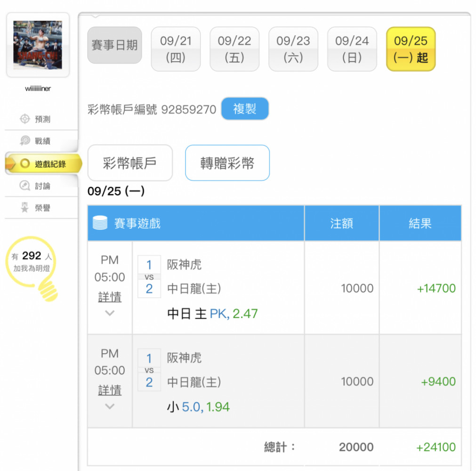Expand the chevron under the PK 2.47 bet's 詳情
Viewport: 476px width, 471px height.
click(x=110, y=313)
